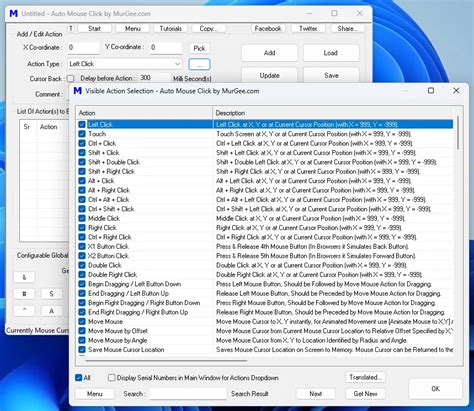Select the Move Mouse row
Screen dimensions: 474x411
(265, 322)
